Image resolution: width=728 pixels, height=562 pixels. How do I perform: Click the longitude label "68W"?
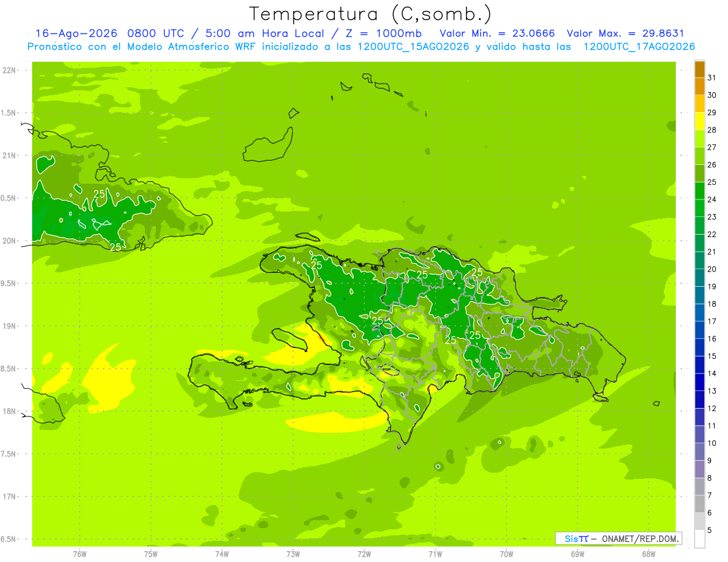[x=649, y=554]
